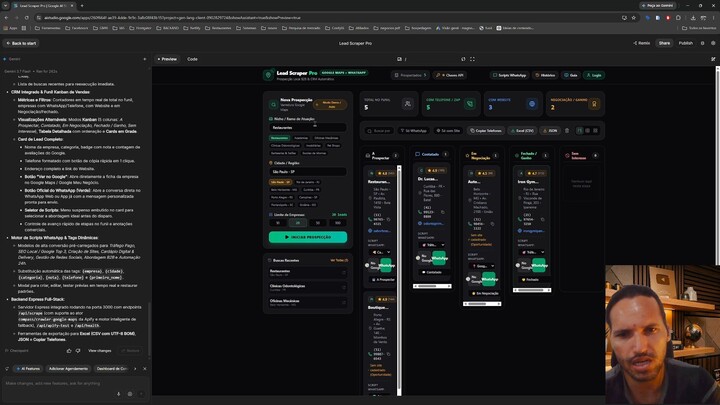Choose the 20 companies limit option
This screenshot has height=405, width=720.
tap(298, 223)
